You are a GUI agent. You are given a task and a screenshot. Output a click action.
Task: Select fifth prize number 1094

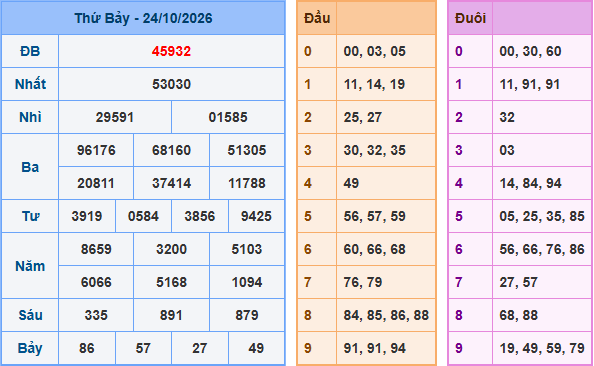pyautogui.click(x=247, y=282)
